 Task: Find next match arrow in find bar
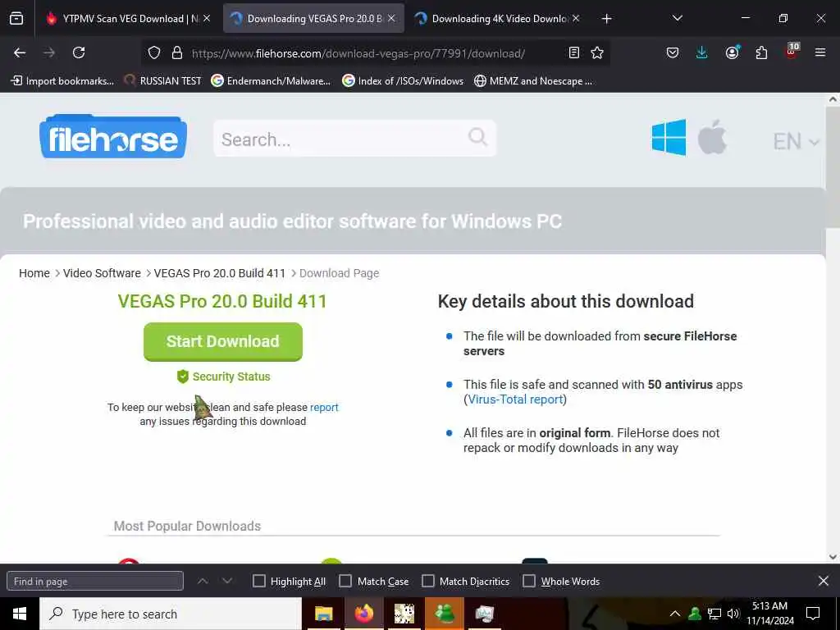(x=227, y=582)
